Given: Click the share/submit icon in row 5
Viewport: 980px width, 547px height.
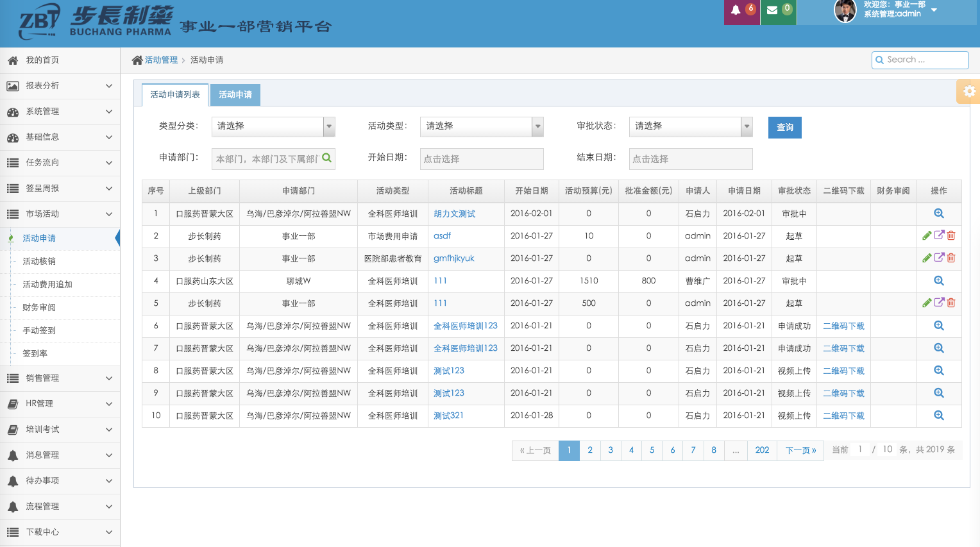Looking at the screenshot, I should [x=939, y=303].
